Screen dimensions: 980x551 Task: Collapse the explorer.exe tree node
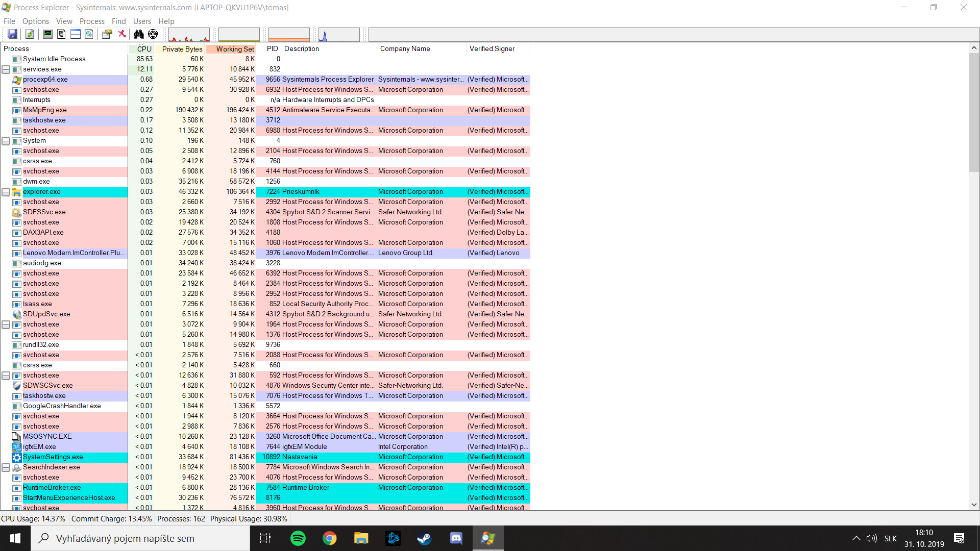click(6, 192)
